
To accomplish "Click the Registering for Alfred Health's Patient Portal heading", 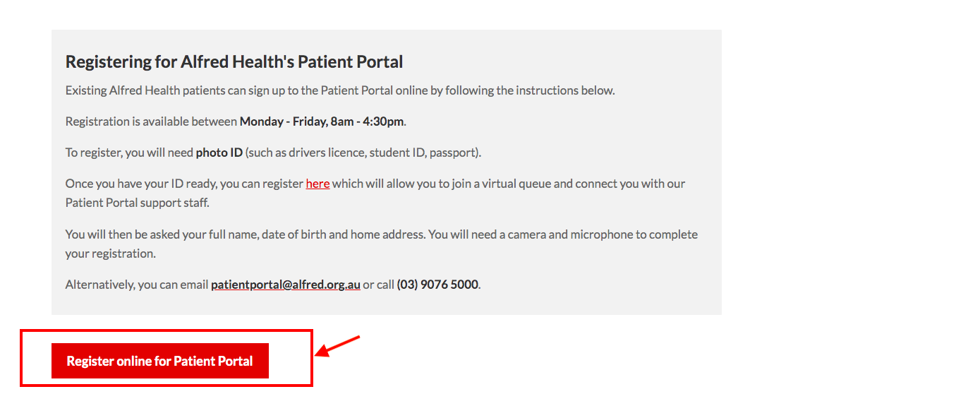I will (234, 61).
